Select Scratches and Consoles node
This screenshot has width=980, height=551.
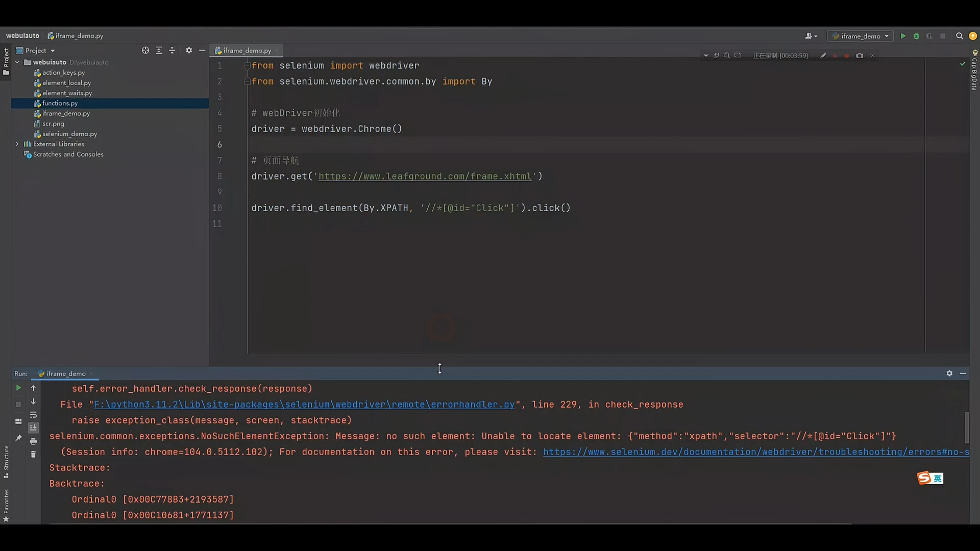click(x=68, y=154)
